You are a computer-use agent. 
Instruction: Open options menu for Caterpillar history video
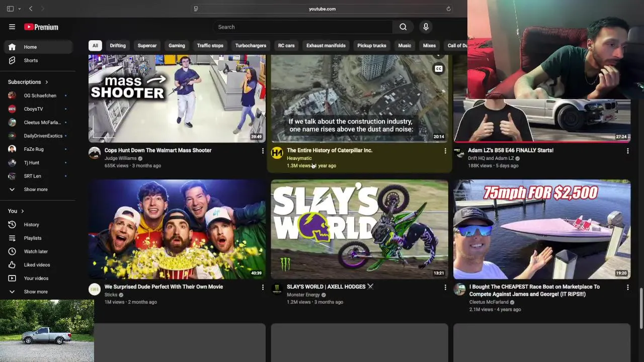coord(445,151)
